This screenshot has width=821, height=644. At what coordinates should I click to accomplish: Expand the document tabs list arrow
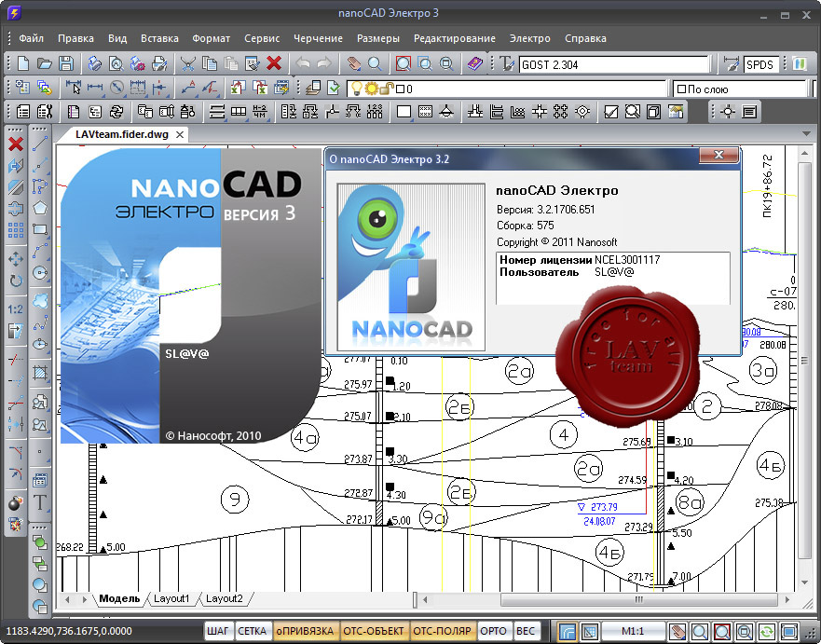[x=805, y=134]
